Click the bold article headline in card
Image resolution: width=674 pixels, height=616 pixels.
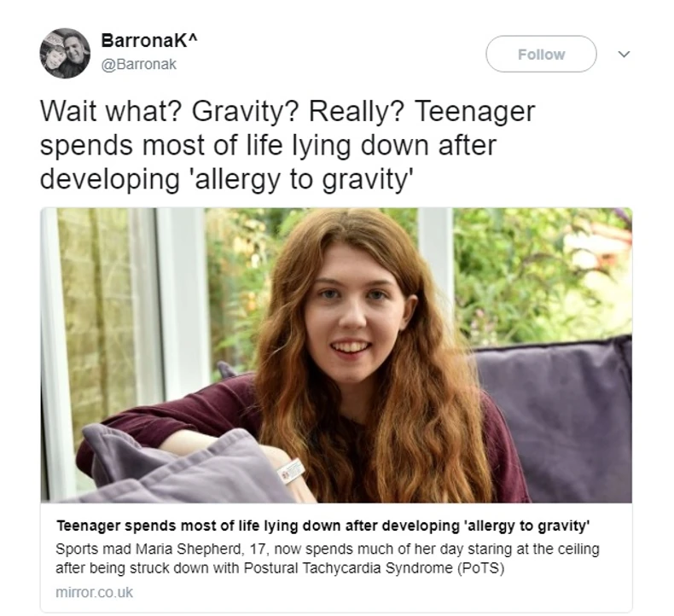322,526
